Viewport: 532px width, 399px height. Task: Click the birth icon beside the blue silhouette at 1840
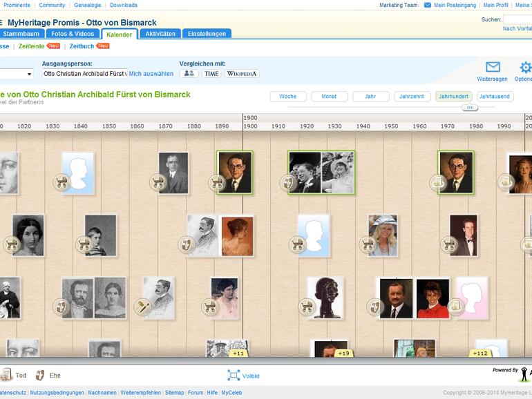[61, 182]
